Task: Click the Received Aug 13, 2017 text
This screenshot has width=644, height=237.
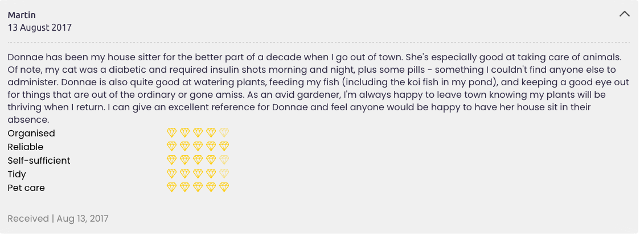Action: tap(58, 219)
